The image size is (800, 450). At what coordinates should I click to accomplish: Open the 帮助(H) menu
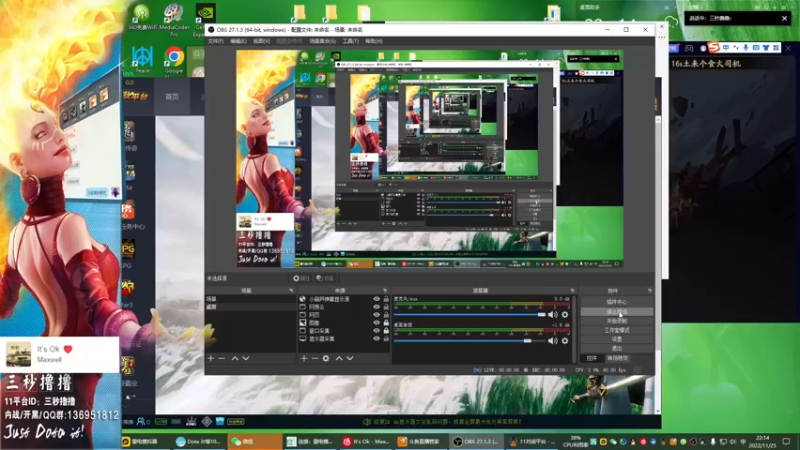(373, 41)
